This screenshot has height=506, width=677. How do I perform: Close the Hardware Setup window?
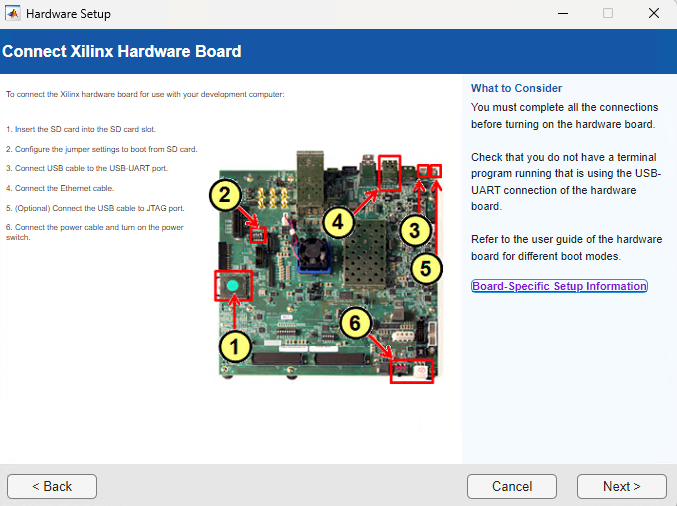653,14
